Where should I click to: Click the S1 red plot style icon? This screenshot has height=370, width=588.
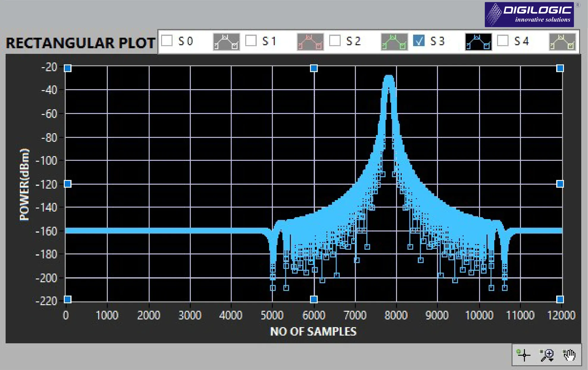[x=310, y=42]
